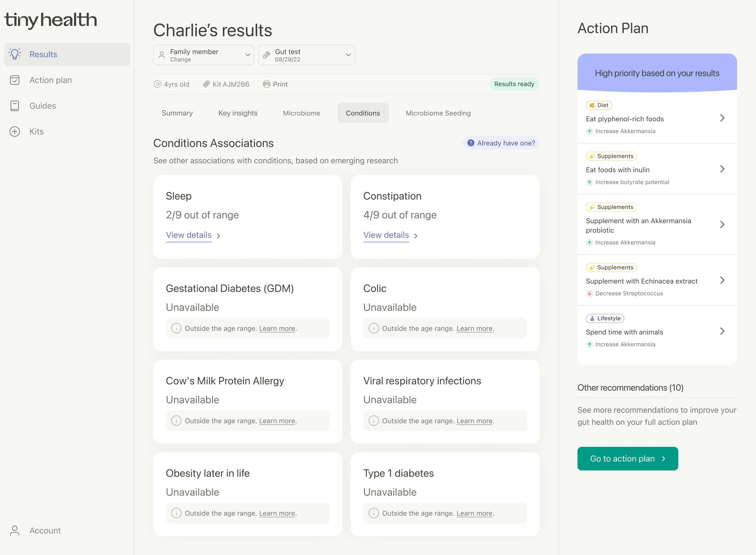
Task: Expand Eat plyphenol-rich foods recommendation
Action: click(722, 118)
